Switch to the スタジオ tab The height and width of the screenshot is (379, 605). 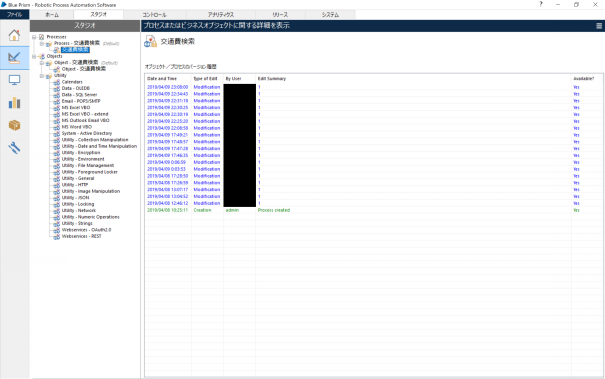click(98, 14)
